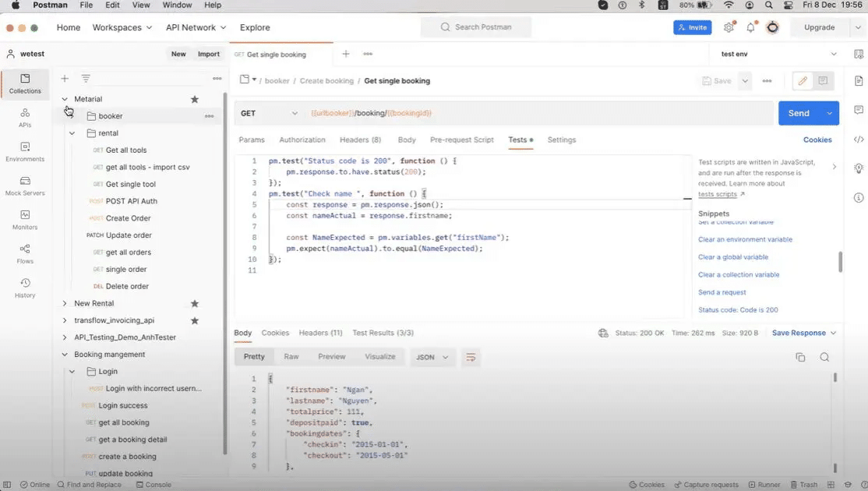Click the Send button
The width and height of the screenshot is (868, 491).
797,113
